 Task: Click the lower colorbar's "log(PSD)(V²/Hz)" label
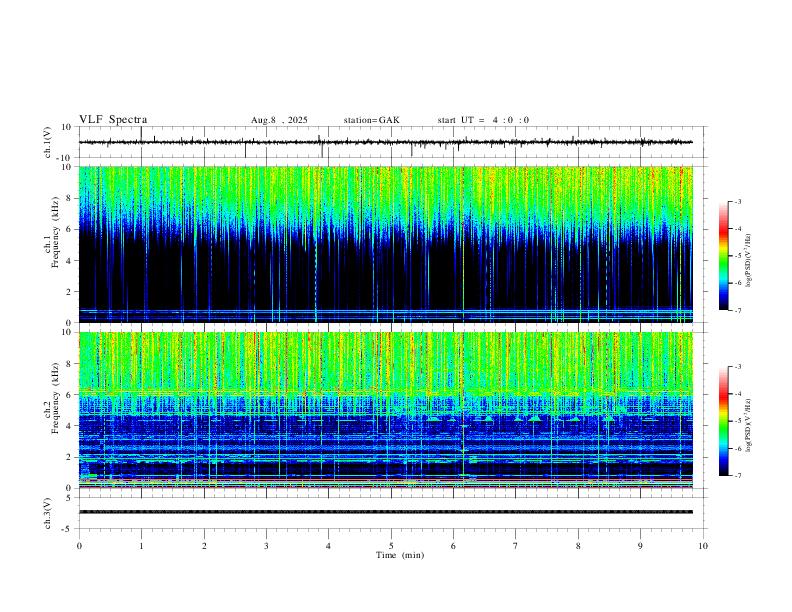[x=748, y=425]
